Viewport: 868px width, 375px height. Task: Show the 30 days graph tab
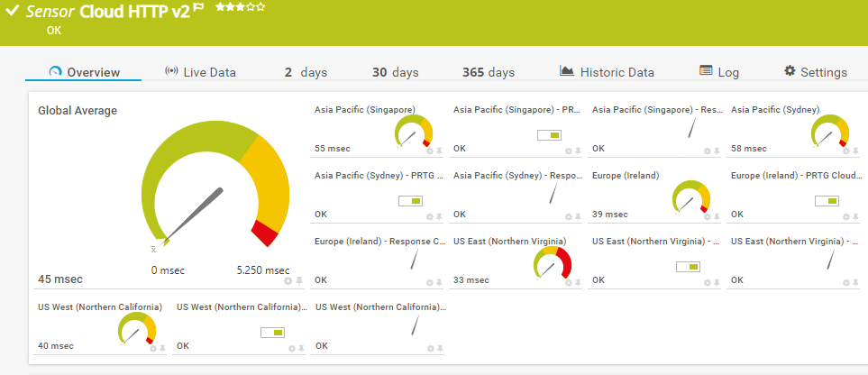(396, 72)
